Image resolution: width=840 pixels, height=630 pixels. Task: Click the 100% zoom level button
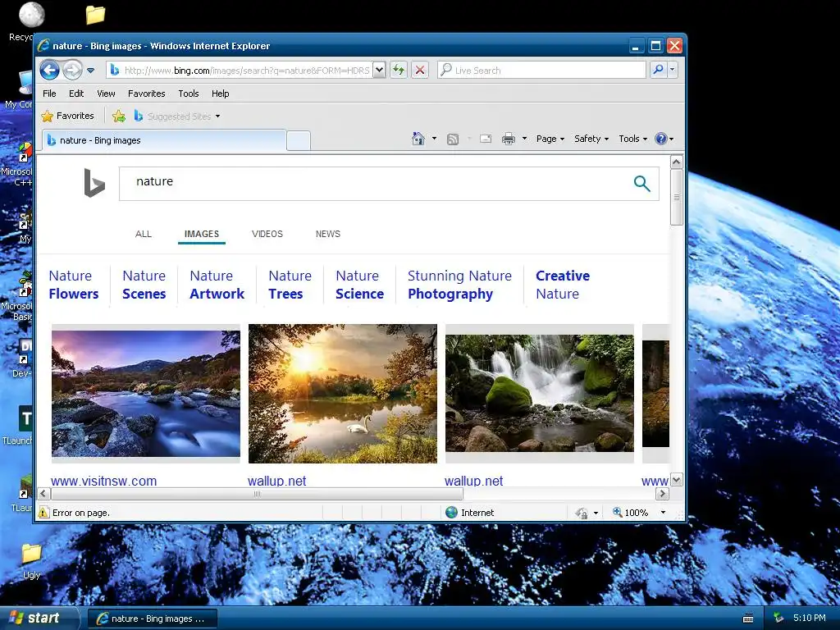coord(631,513)
